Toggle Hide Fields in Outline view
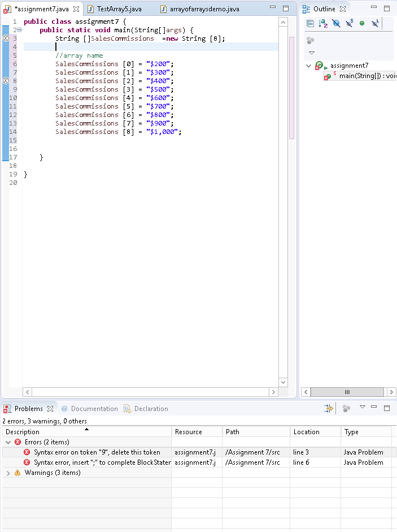 pyautogui.click(x=336, y=23)
